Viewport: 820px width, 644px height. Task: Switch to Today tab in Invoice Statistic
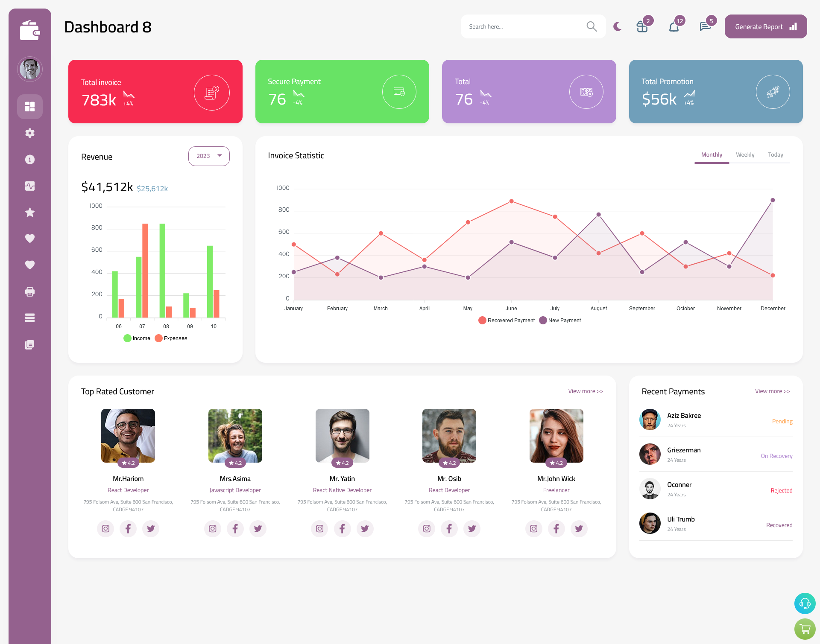(776, 154)
